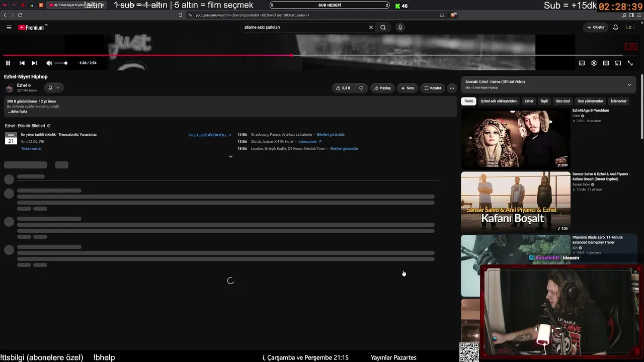Toggle the browser sidebar panel

pos(631,15)
